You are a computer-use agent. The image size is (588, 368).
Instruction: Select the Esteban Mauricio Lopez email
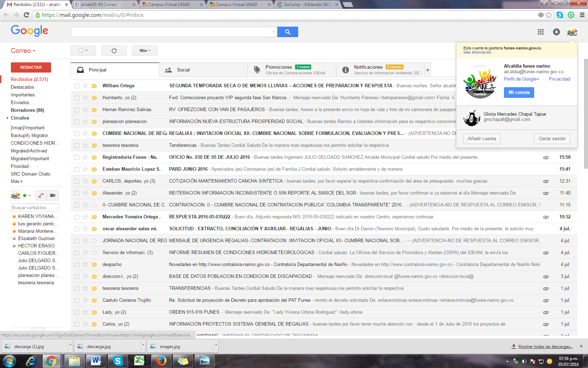(x=77, y=169)
